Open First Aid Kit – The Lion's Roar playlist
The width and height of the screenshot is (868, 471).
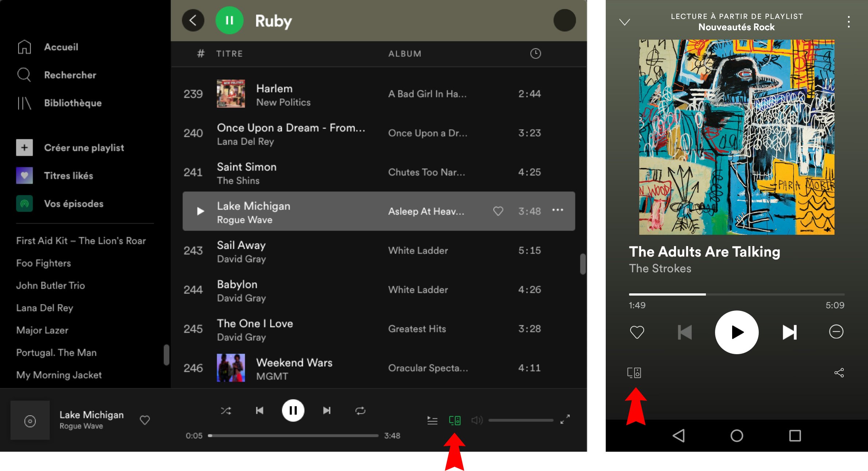coord(81,241)
